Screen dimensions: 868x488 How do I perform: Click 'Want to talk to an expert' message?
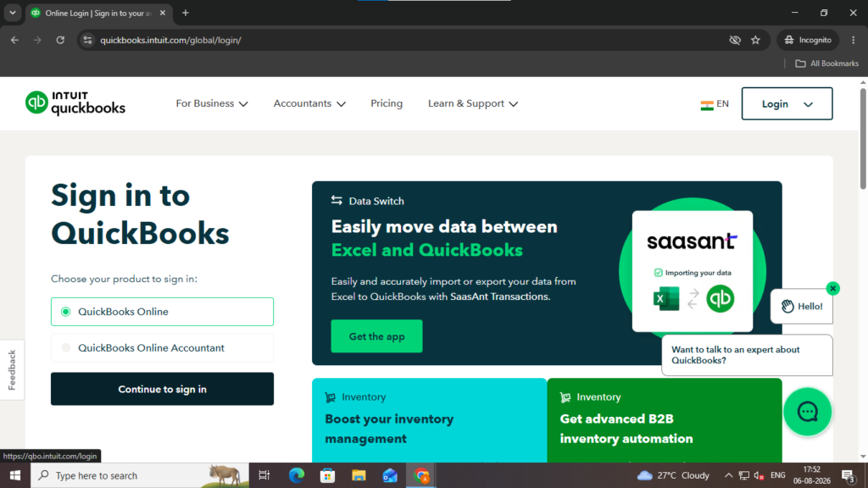coord(747,355)
